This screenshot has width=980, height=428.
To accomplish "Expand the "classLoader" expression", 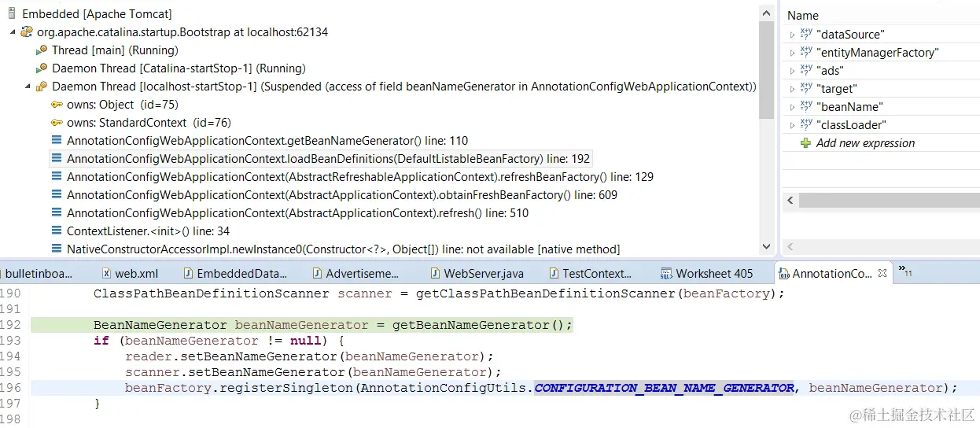I will (x=792, y=125).
